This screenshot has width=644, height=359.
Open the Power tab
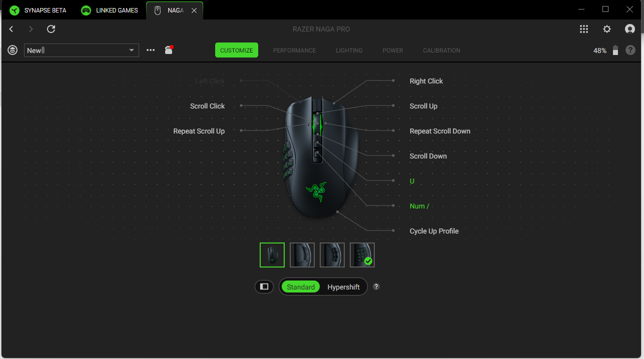393,50
